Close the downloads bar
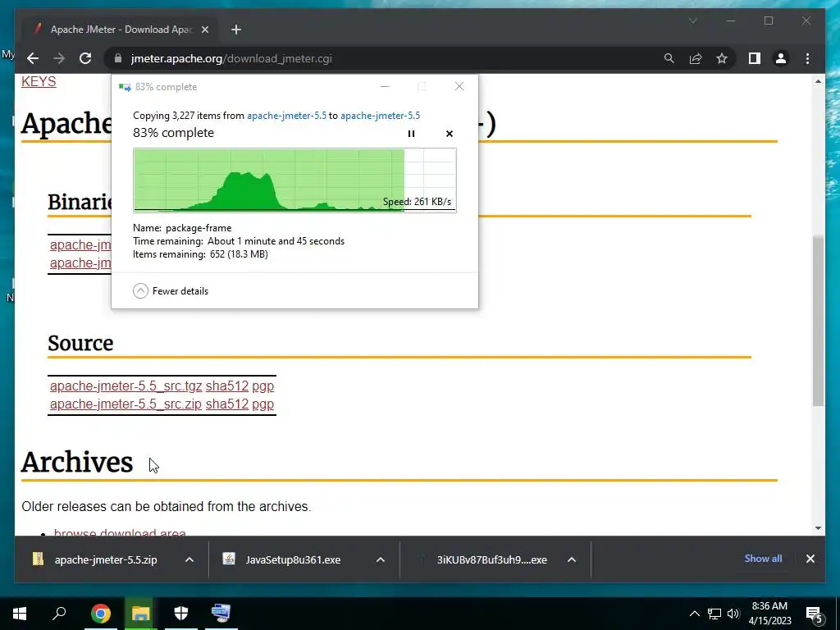The height and width of the screenshot is (630, 840). 810,559
